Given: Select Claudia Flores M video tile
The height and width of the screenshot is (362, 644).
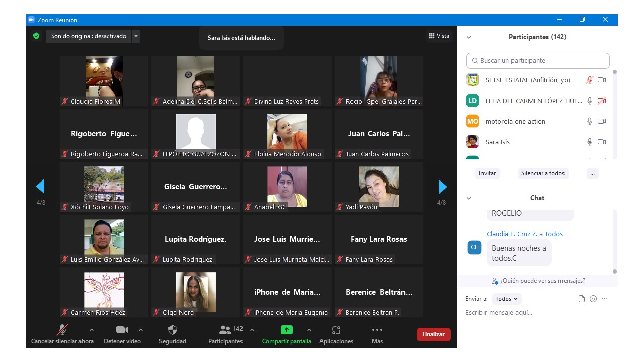Looking at the screenshot, I should pos(104,81).
